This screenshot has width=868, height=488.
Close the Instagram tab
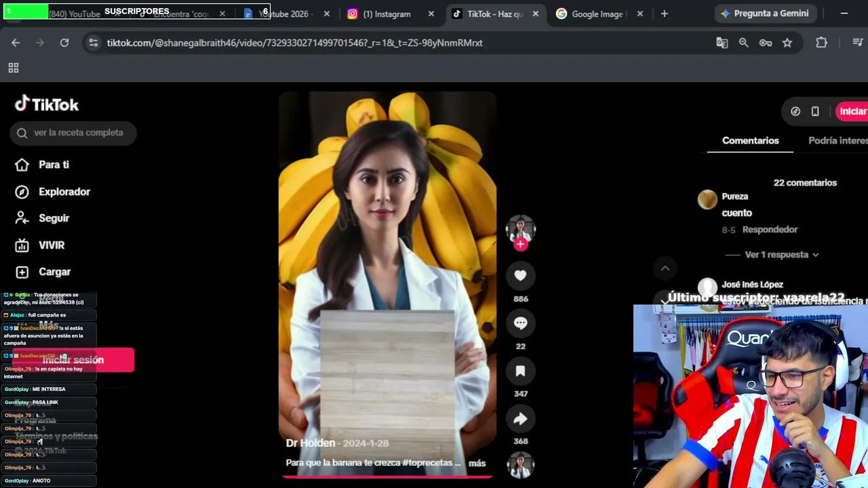point(431,14)
